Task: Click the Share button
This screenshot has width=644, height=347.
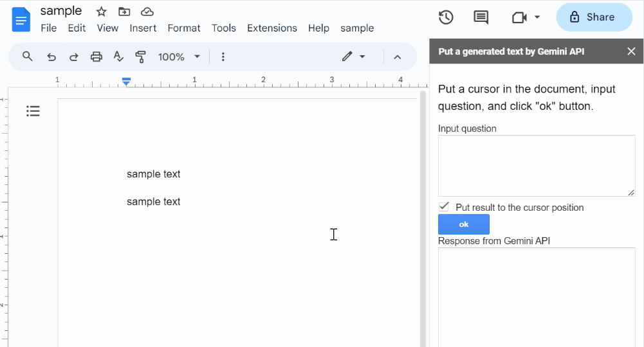Action: coord(594,17)
